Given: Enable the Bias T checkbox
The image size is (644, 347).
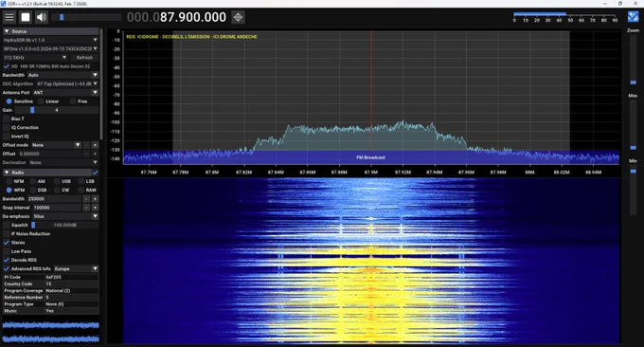Looking at the screenshot, I should 7,119.
